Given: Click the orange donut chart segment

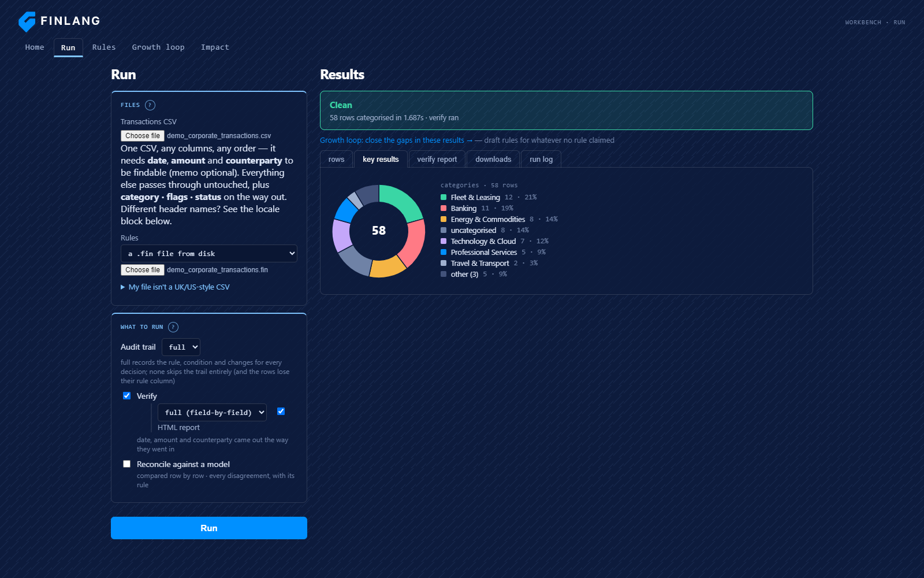Looking at the screenshot, I should point(387,267).
